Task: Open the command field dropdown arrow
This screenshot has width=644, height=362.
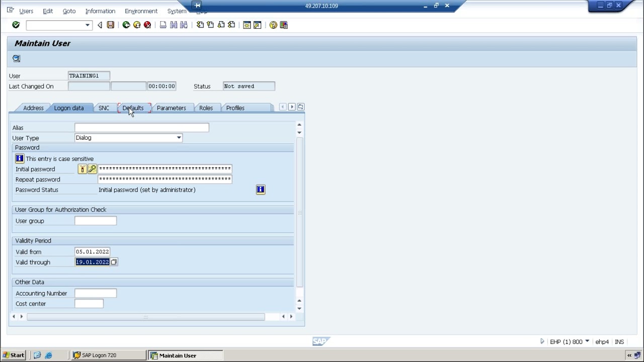Action: pyautogui.click(x=88, y=25)
